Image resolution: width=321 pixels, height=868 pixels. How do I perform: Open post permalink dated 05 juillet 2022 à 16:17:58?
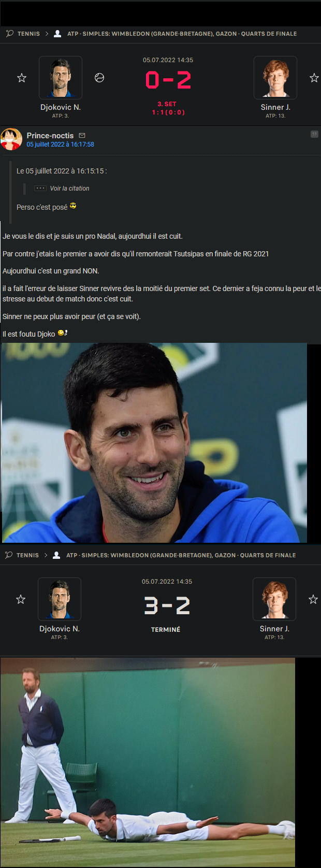(x=61, y=144)
